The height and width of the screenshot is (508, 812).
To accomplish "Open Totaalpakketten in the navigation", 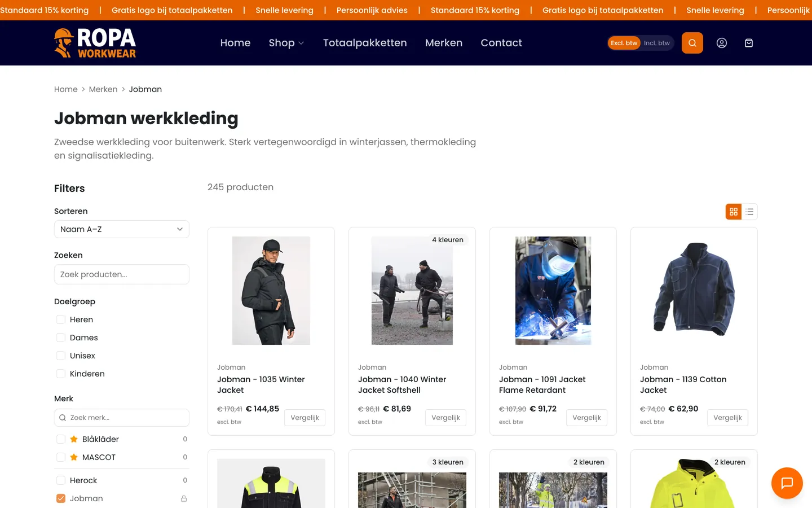I will pyautogui.click(x=365, y=43).
